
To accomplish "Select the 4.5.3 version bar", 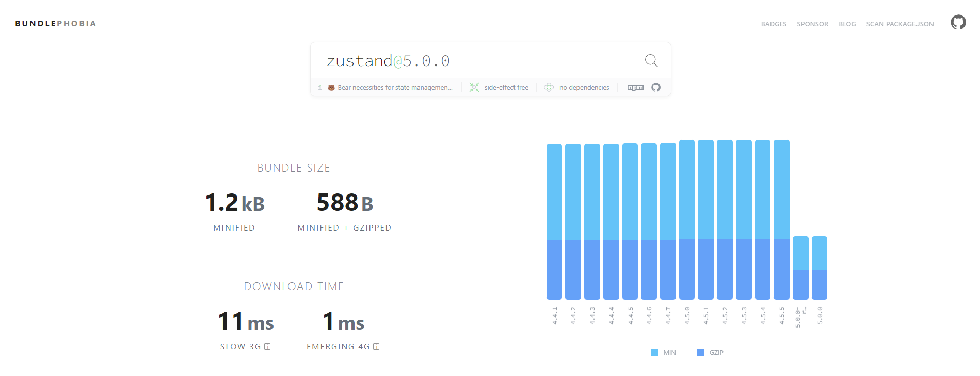I will click(x=744, y=220).
